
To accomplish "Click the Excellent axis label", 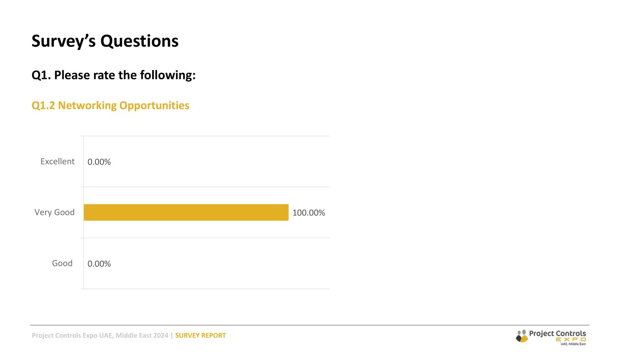I will (x=58, y=161).
